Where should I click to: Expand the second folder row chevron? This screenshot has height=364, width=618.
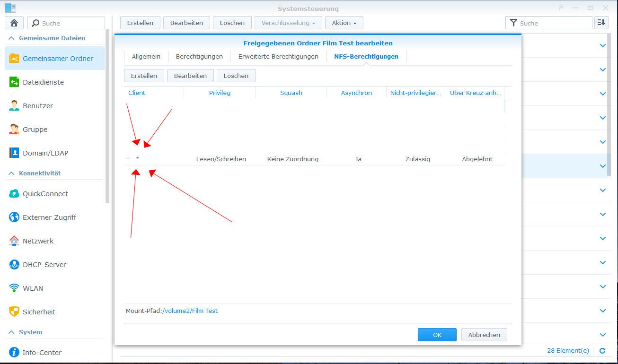pos(603,70)
